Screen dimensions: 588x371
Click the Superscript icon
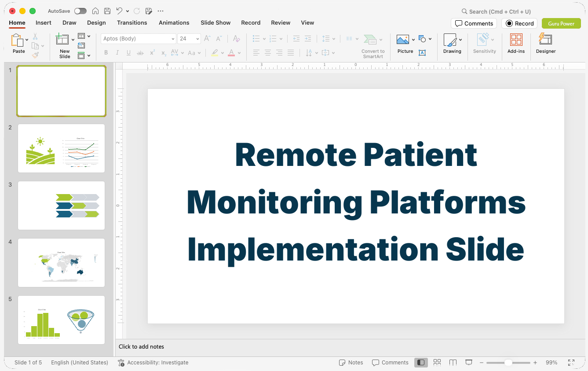(152, 53)
